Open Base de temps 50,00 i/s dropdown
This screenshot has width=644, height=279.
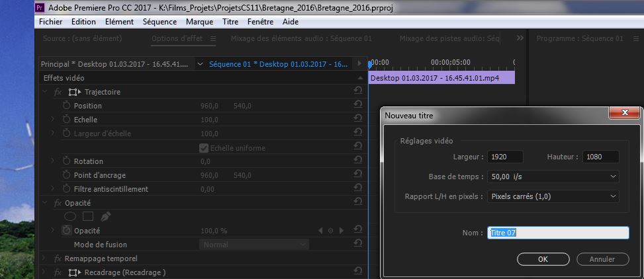coord(553,177)
